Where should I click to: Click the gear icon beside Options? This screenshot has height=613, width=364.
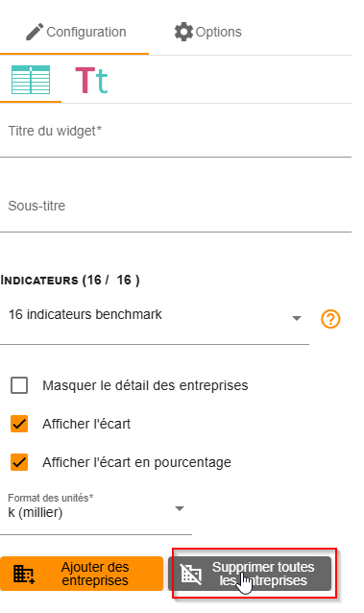pos(183,32)
